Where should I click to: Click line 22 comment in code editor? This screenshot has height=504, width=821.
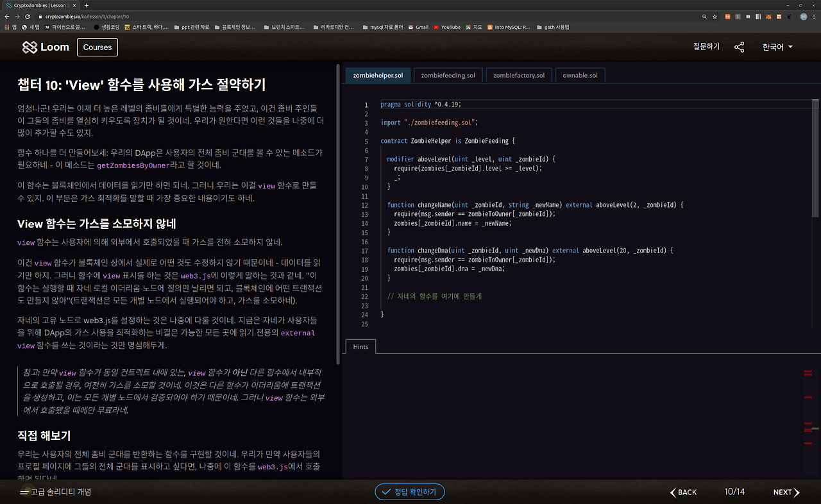pyautogui.click(x=434, y=296)
